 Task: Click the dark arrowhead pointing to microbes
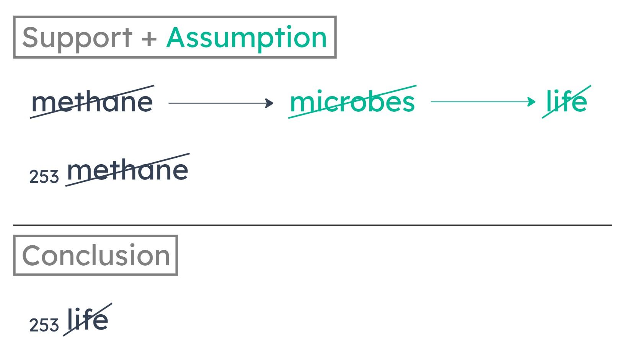[x=270, y=103]
